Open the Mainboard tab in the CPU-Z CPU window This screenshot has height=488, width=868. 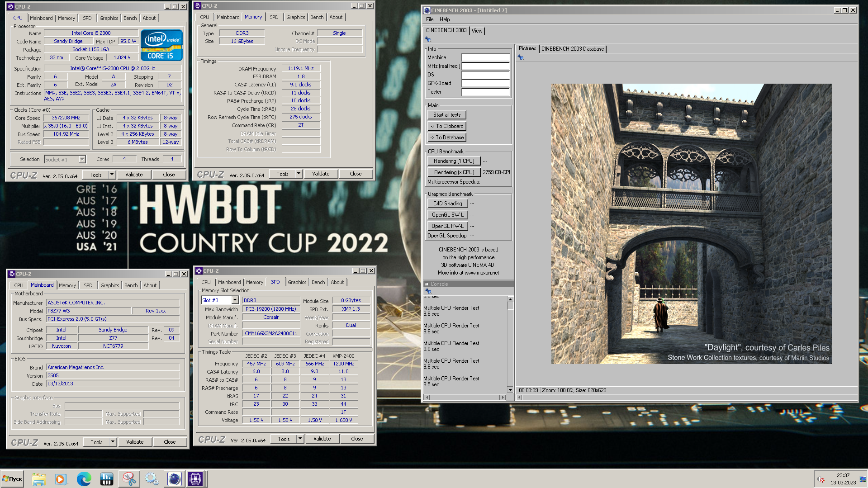(x=41, y=18)
